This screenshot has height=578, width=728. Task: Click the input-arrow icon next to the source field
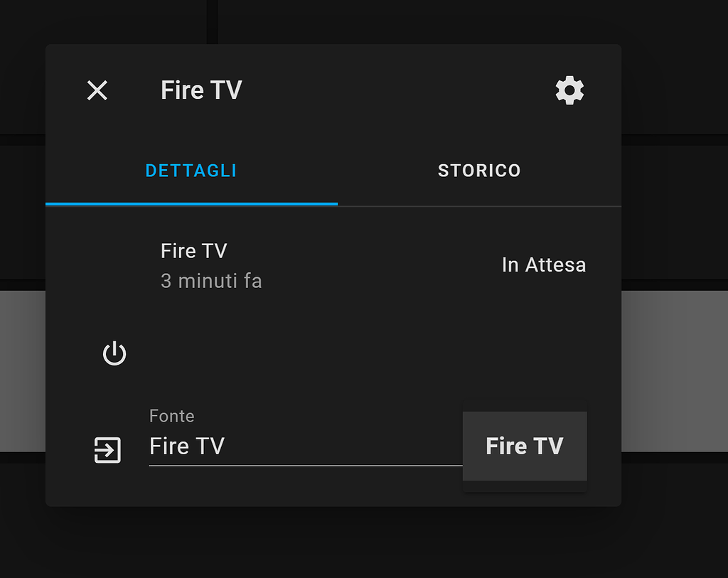pos(107,450)
